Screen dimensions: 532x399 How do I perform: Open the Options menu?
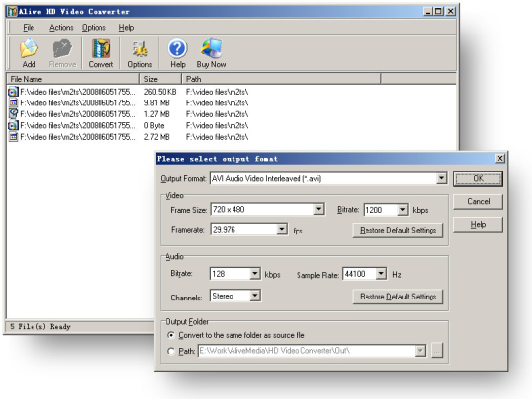click(x=94, y=28)
